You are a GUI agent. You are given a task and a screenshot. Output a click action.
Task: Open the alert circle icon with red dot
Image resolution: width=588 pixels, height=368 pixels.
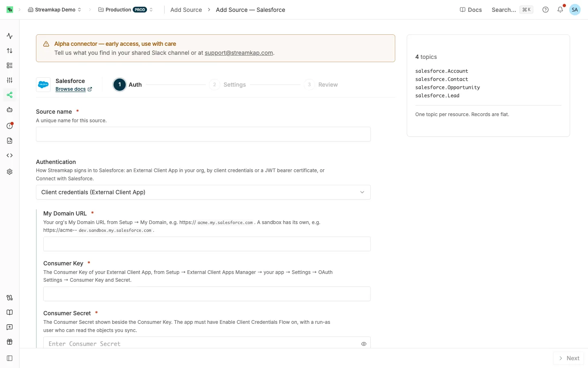tap(10, 126)
